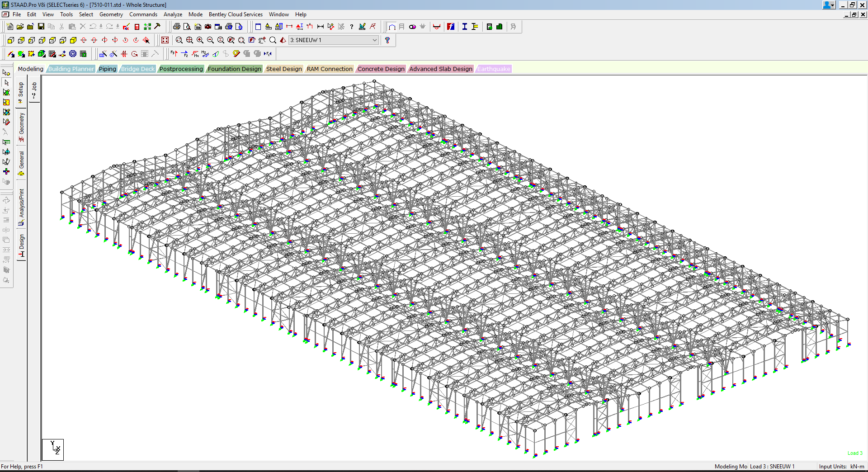Zoom in with plus magnifier icon

(x=200, y=40)
